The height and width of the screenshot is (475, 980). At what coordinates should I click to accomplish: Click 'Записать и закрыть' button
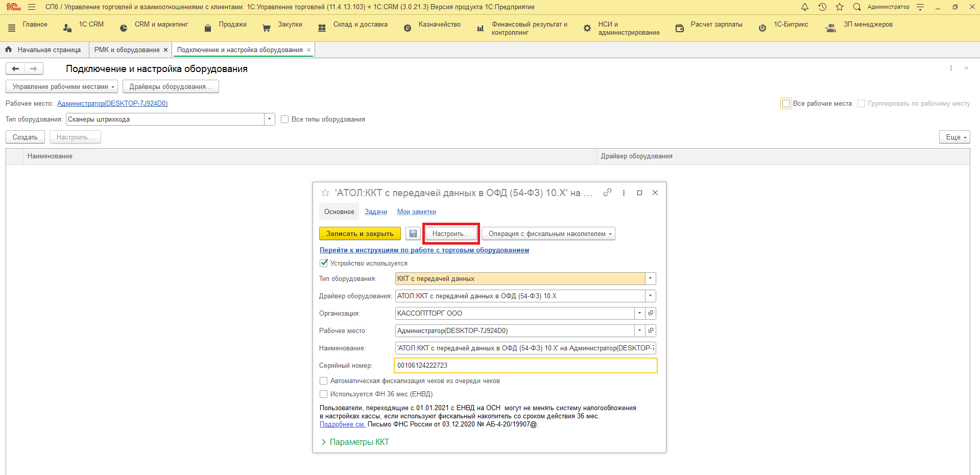[x=360, y=233]
